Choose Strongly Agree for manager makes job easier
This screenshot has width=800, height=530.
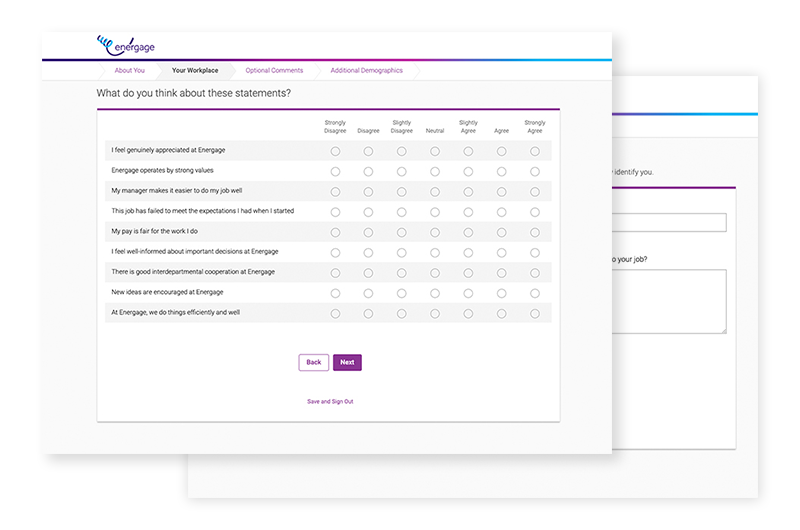pos(535,192)
